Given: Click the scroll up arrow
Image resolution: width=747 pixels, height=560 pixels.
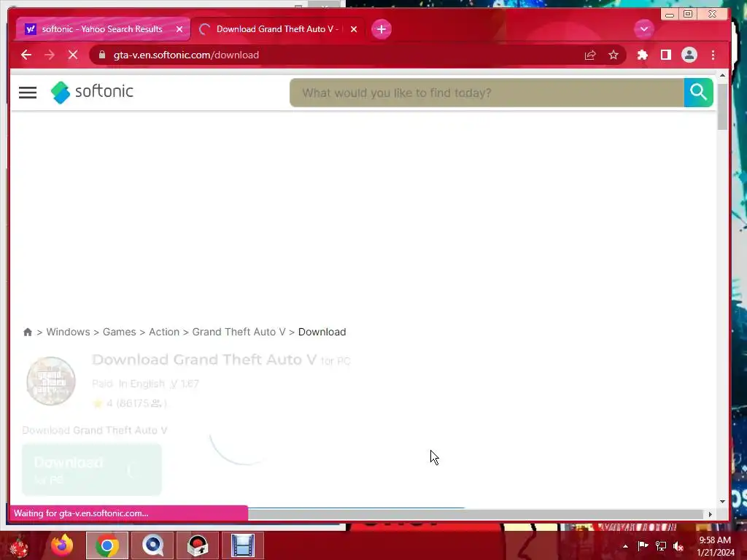Looking at the screenshot, I should click(722, 76).
